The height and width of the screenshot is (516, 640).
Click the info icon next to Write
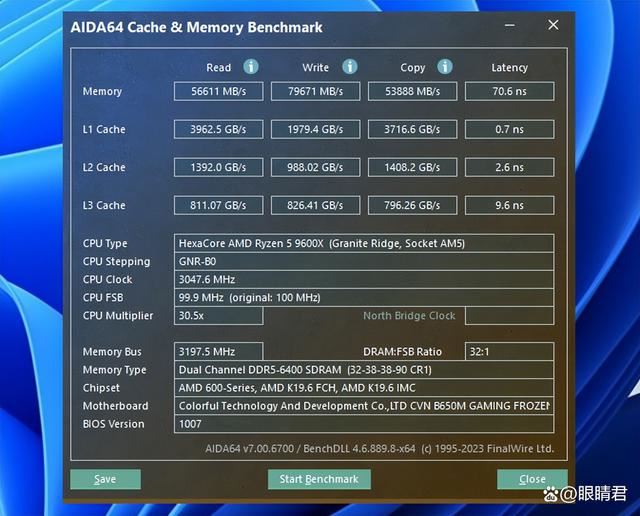349,67
